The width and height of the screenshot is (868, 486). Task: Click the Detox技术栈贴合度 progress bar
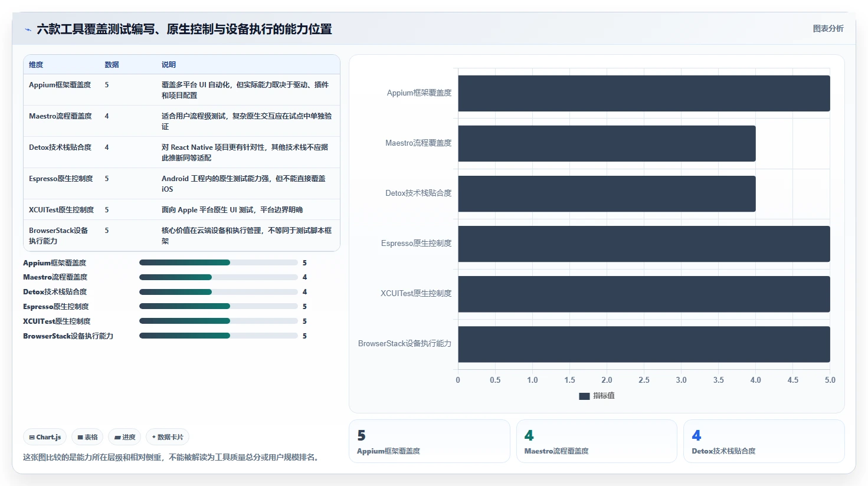click(218, 292)
